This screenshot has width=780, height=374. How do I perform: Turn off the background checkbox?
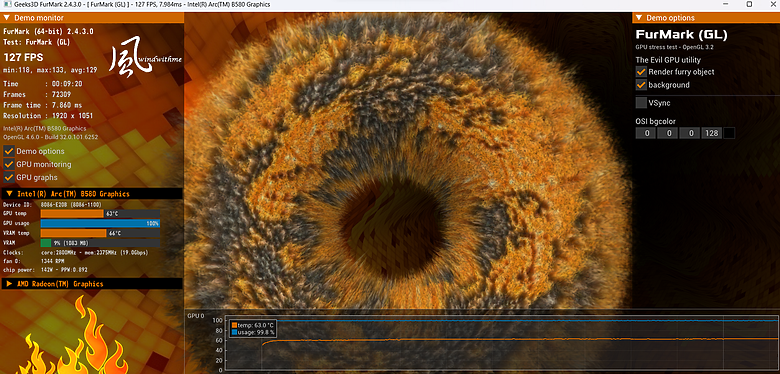641,85
